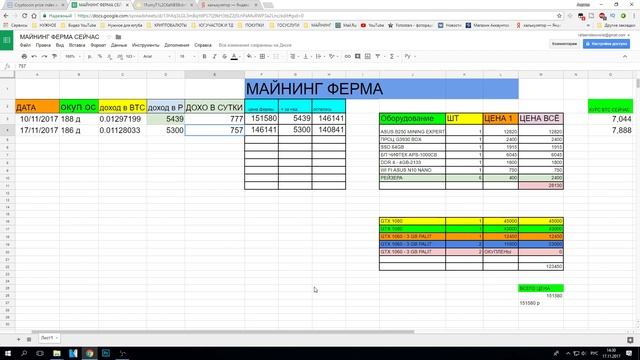Click the Комментарии button

564,44
